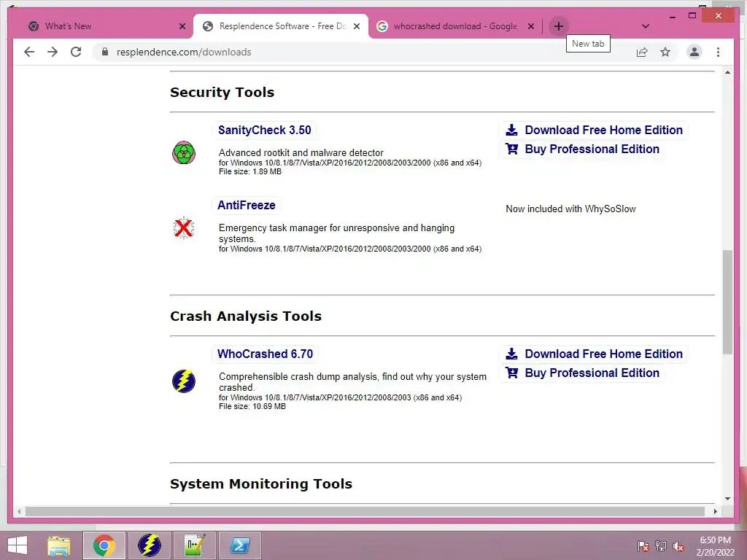This screenshot has width=747, height=560.
Task: Click the padlock site info icon
Action: tap(105, 52)
